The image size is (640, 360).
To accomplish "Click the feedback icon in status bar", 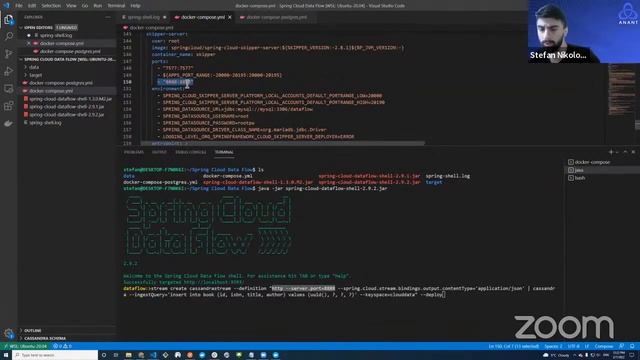I will click(x=622, y=346).
